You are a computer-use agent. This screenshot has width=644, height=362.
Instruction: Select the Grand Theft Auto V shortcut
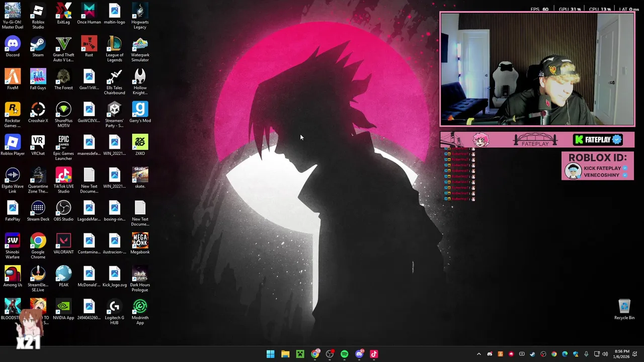(x=63, y=49)
